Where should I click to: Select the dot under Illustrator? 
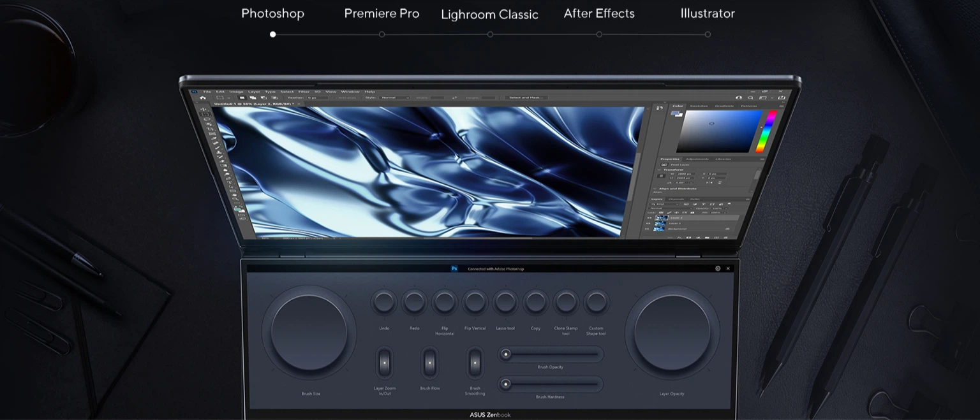pos(708,34)
